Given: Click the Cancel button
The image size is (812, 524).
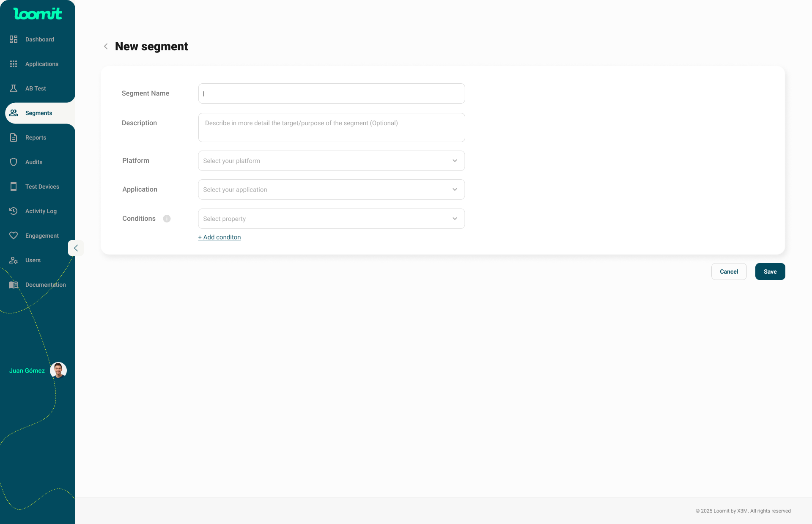Looking at the screenshot, I should [729, 272].
